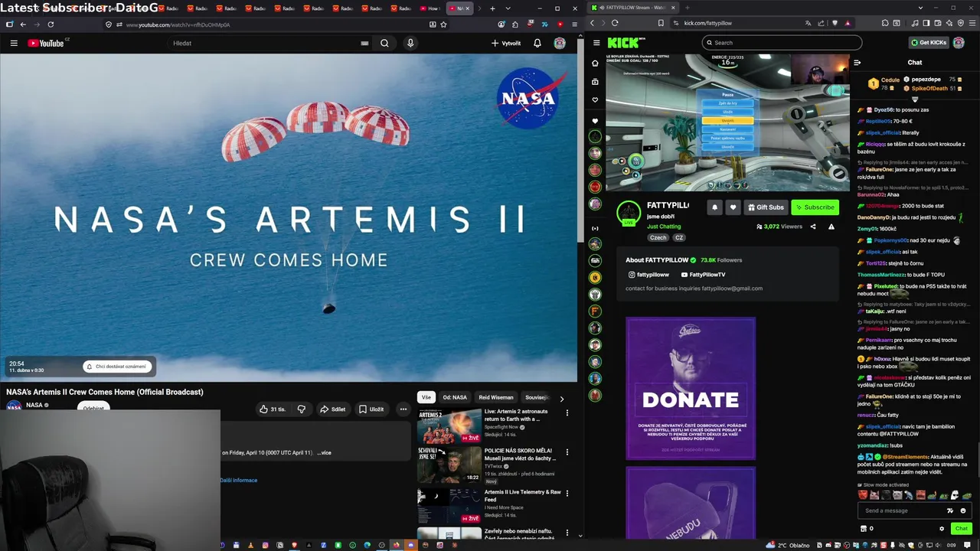This screenshot has height=551, width=980.
Task: Click 'Další informace' link
Action: pyautogui.click(x=239, y=480)
